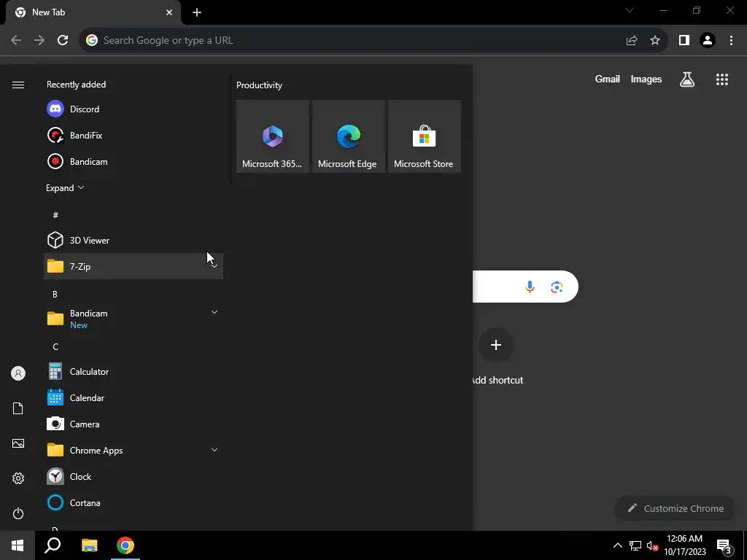Open Discord from Recently added

coord(133,109)
